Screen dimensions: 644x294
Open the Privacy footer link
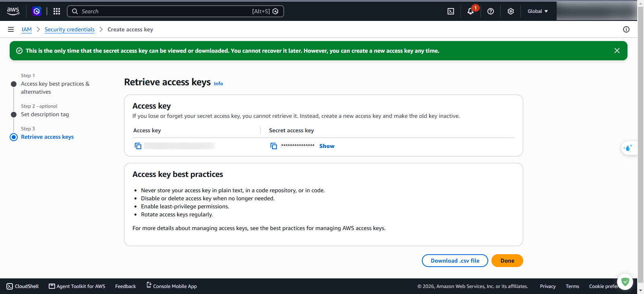(548, 286)
